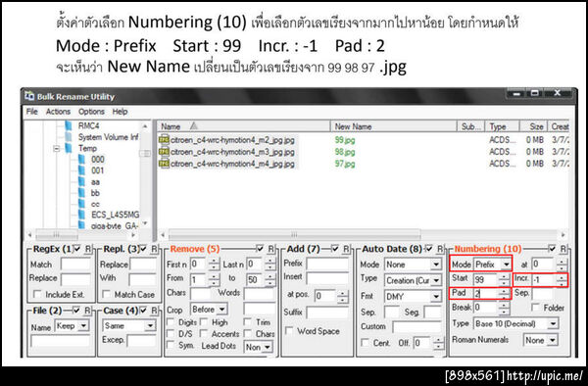
Task: Click the Bulk Rename Utility title icon
Action: point(29,96)
